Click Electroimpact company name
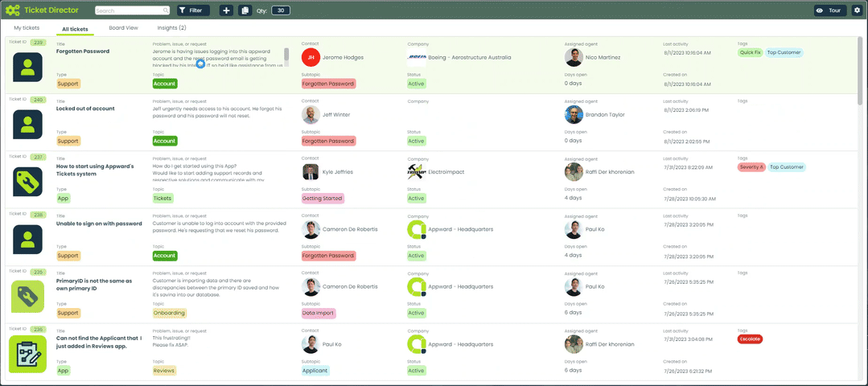The image size is (868, 386). pos(446,172)
